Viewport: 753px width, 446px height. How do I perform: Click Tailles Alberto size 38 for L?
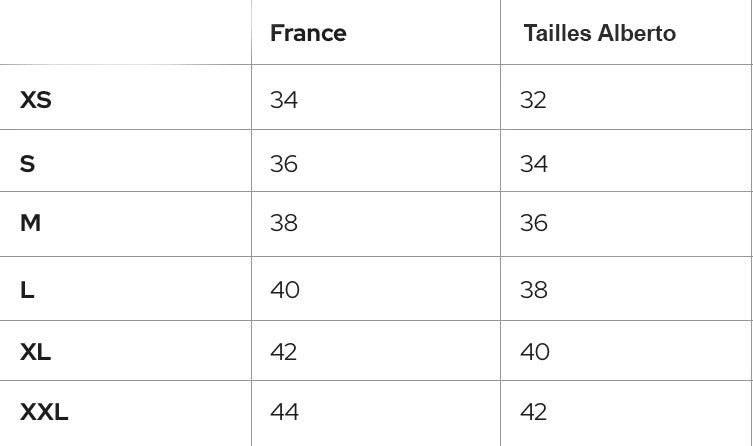point(534,290)
